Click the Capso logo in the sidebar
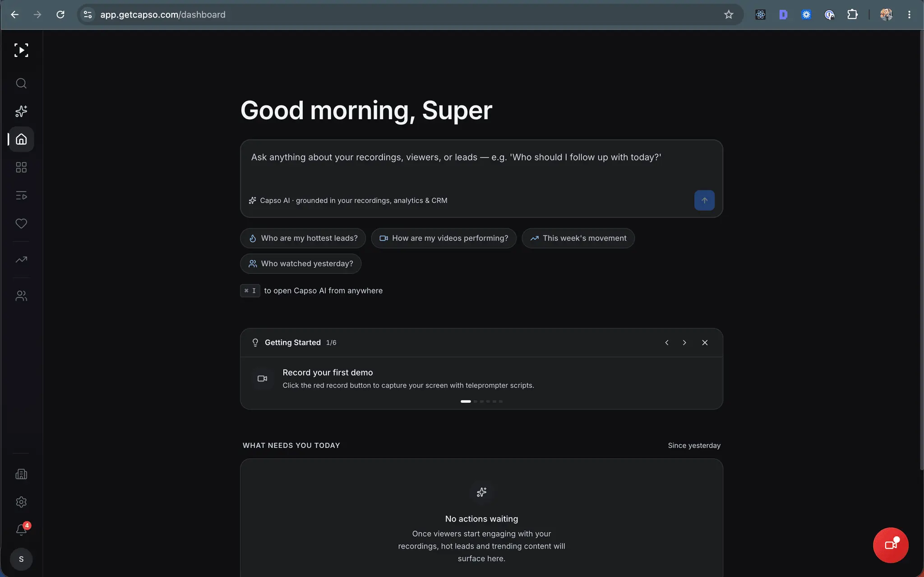Screen dimensions: 924x577 (21, 50)
